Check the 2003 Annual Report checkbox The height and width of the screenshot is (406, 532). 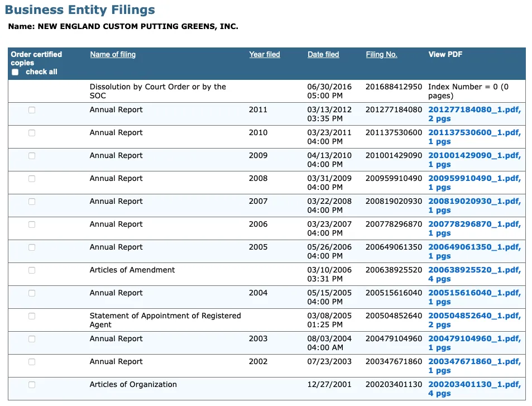32,339
